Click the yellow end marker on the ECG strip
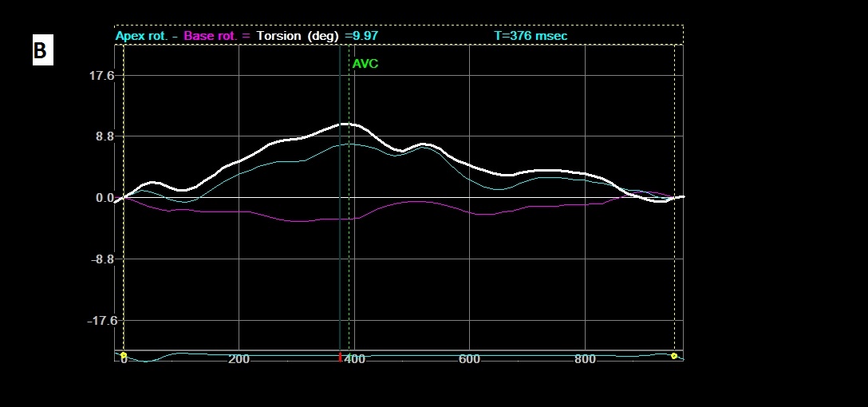The image size is (868, 407). point(674,356)
